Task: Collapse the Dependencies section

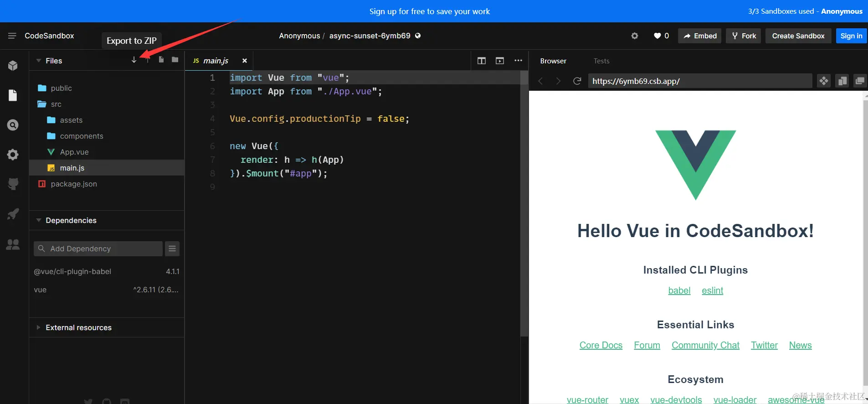Action: [39, 220]
